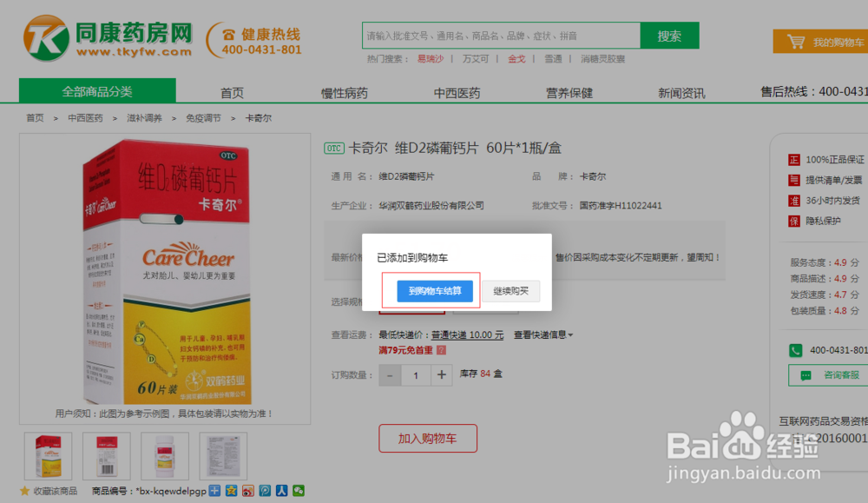Click breadcrumb 滋补调养 link
This screenshot has width=868, height=503.
pos(144,118)
